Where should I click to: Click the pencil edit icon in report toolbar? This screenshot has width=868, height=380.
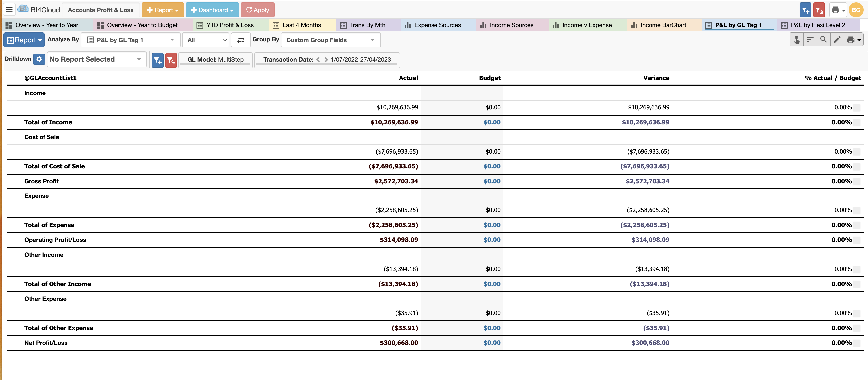coord(837,40)
